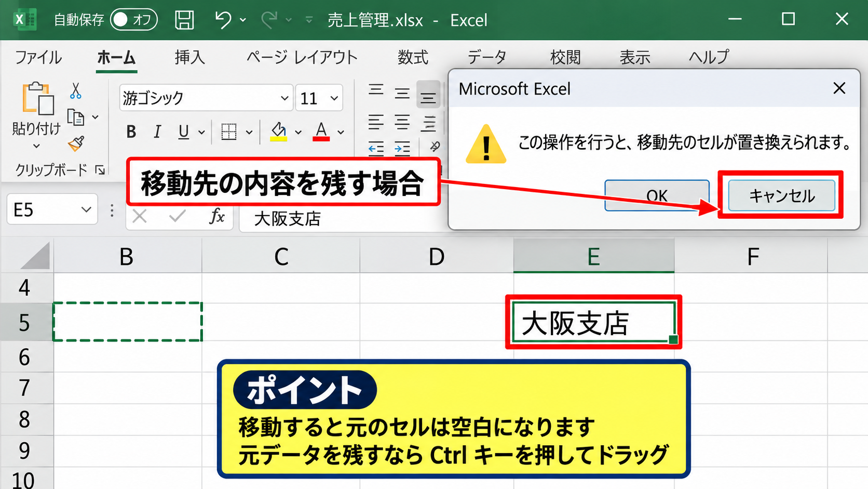Click the insert function fx icon
This screenshot has width=868, height=489.
tap(216, 216)
